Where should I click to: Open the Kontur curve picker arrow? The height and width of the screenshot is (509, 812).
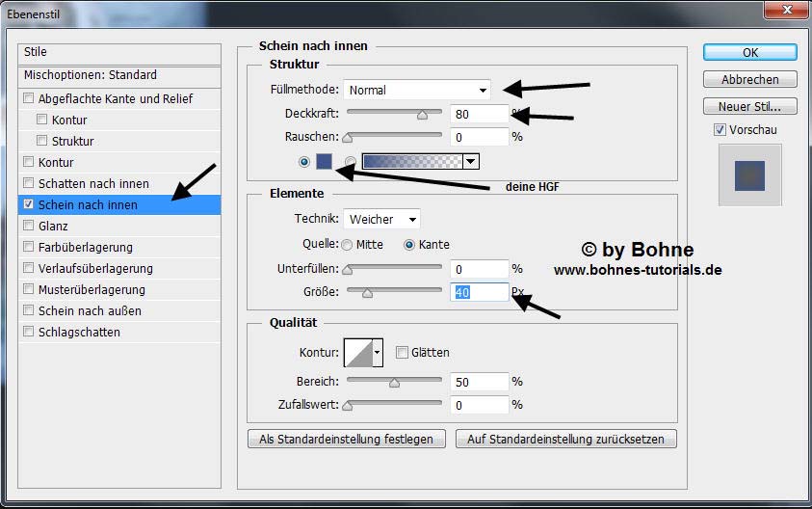[x=378, y=353]
